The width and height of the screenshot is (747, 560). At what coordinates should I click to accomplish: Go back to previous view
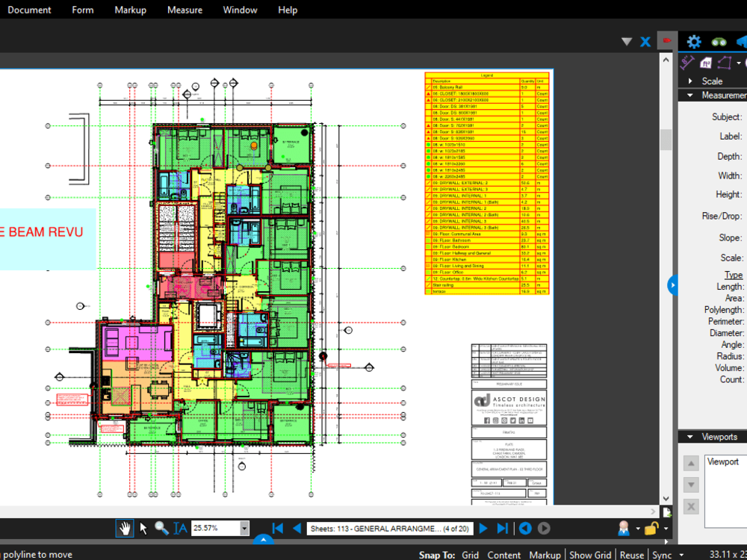coord(525,528)
